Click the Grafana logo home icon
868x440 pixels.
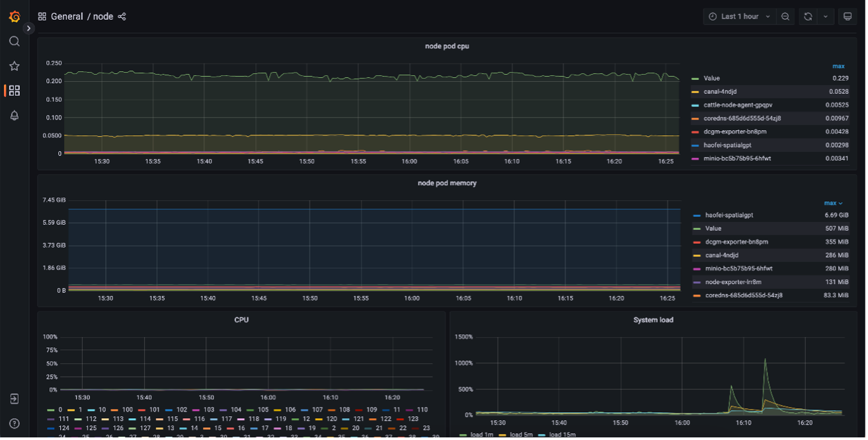(x=15, y=17)
